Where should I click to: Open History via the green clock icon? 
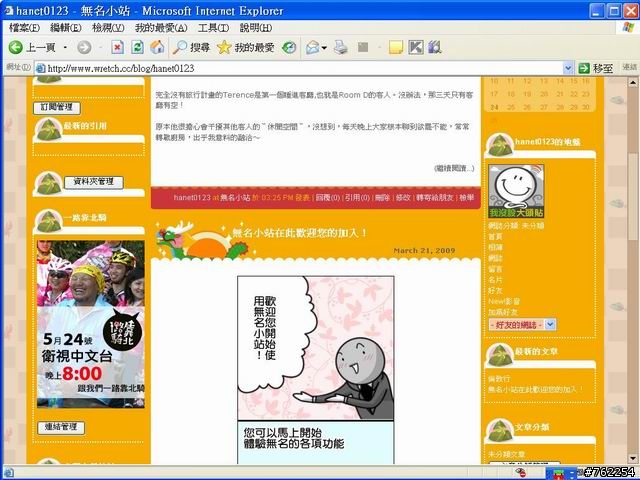pos(289,48)
